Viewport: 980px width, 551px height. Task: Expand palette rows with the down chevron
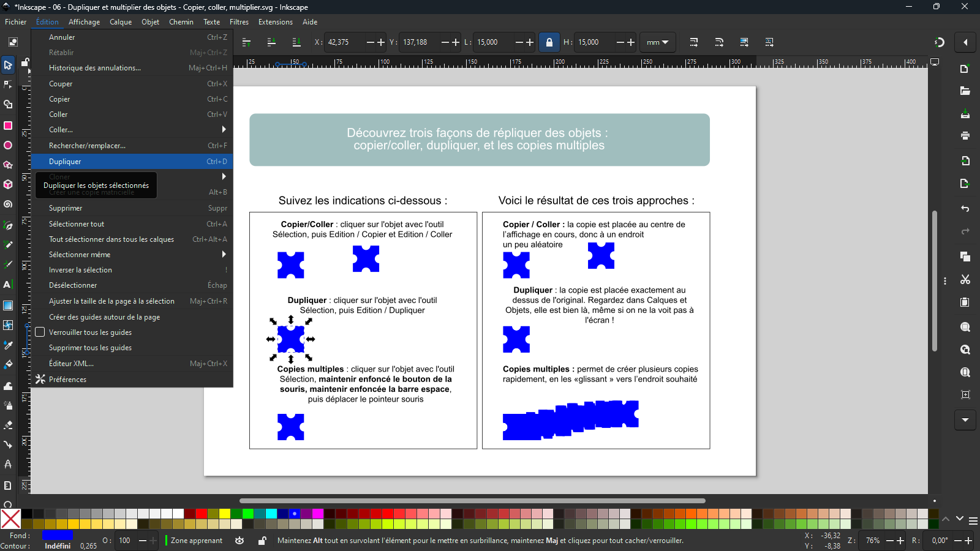[960, 519]
